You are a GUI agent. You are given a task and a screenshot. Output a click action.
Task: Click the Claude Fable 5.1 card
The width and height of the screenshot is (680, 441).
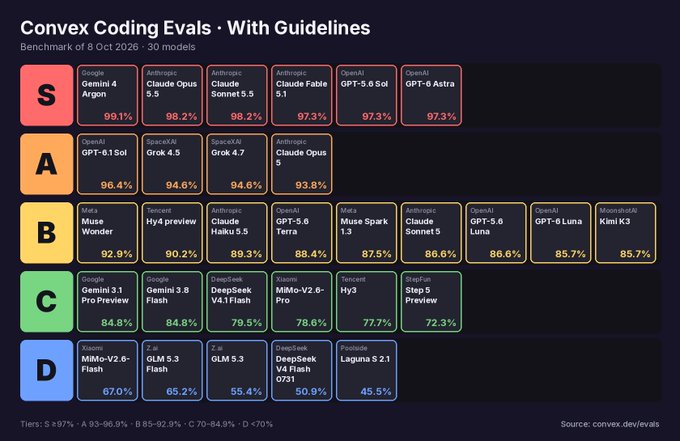[x=302, y=95]
